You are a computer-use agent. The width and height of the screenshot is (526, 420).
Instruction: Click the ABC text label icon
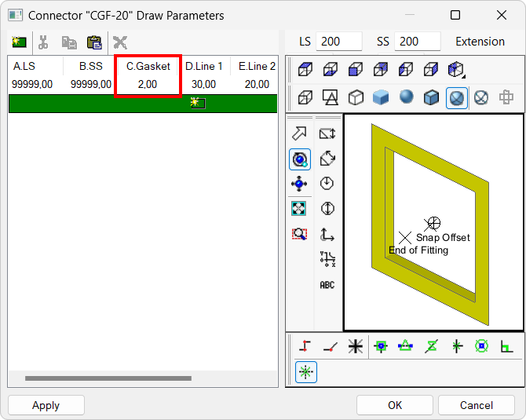(x=327, y=285)
